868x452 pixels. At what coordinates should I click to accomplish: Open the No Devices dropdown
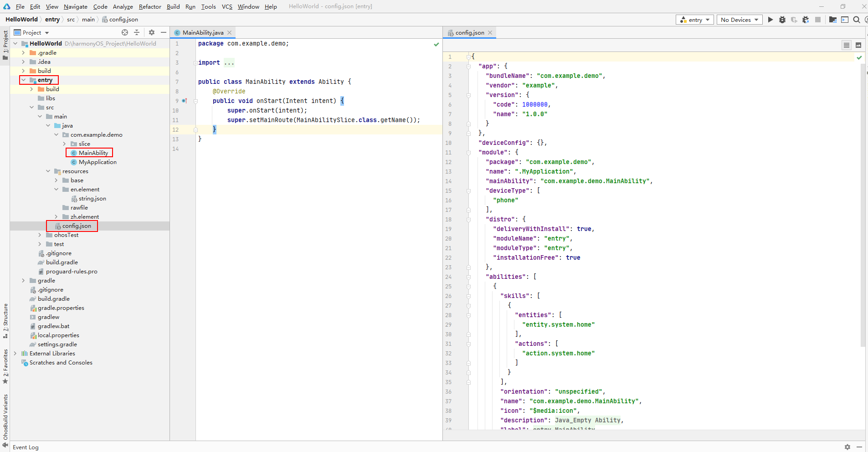coord(740,20)
